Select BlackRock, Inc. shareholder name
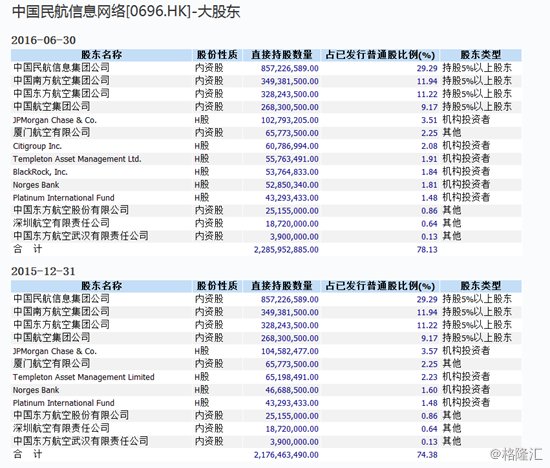Screen dimensions: 550x468 click(x=40, y=172)
